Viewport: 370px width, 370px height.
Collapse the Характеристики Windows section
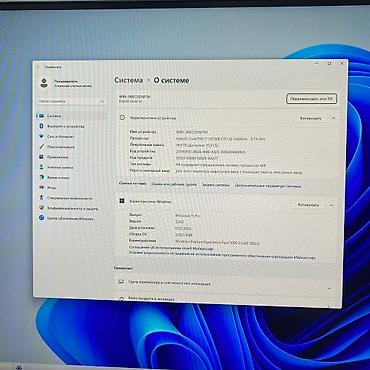pos(331,205)
